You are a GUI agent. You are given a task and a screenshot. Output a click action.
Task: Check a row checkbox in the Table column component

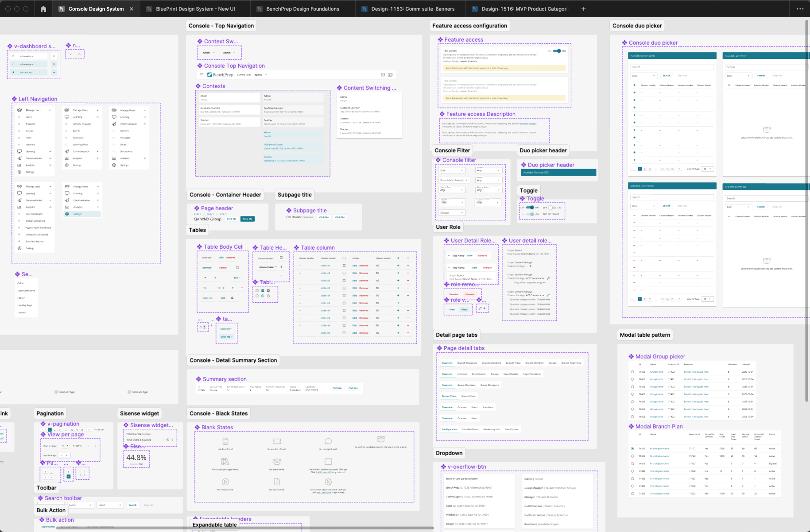click(344, 266)
